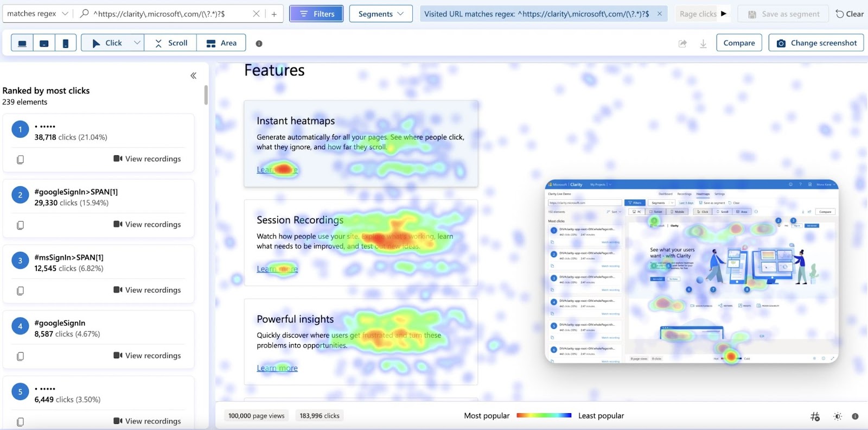Click the 100,000 page views stat
This screenshot has width=868, height=430.
pyautogui.click(x=256, y=416)
